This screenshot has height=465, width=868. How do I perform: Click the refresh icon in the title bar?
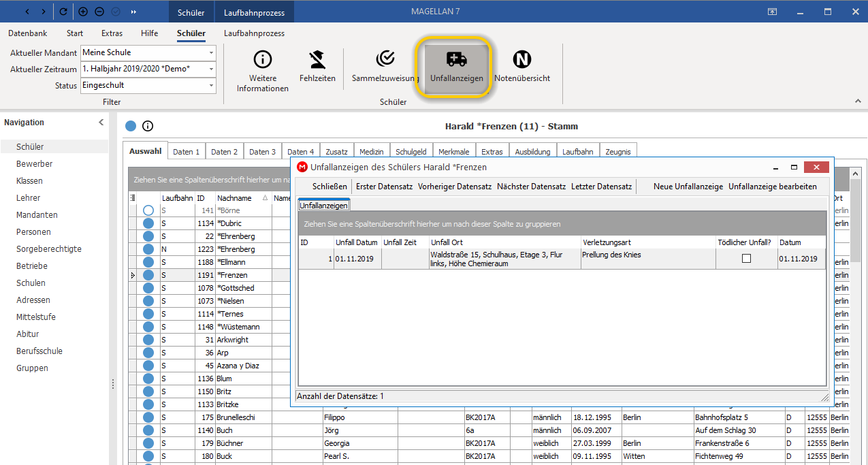pos(63,12)
